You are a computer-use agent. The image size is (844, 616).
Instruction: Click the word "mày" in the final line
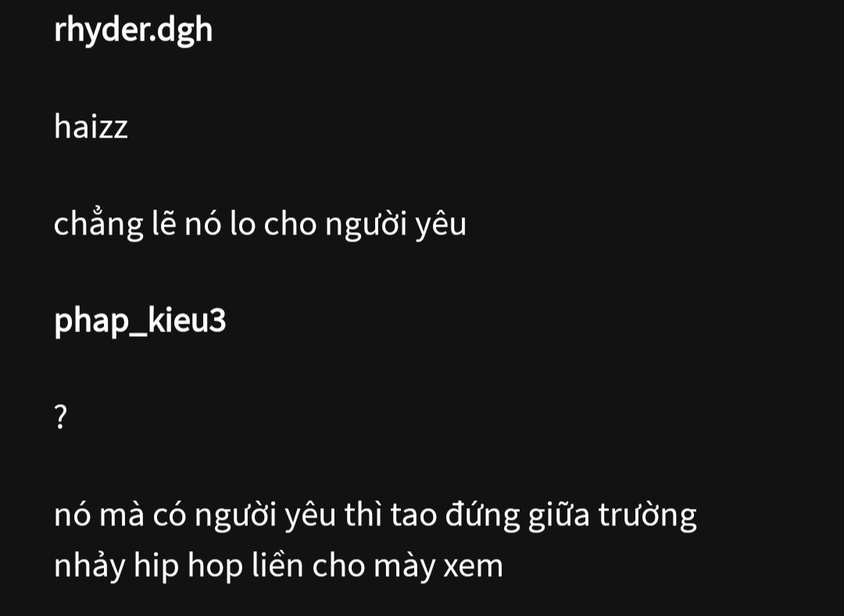tap(404, 567)
